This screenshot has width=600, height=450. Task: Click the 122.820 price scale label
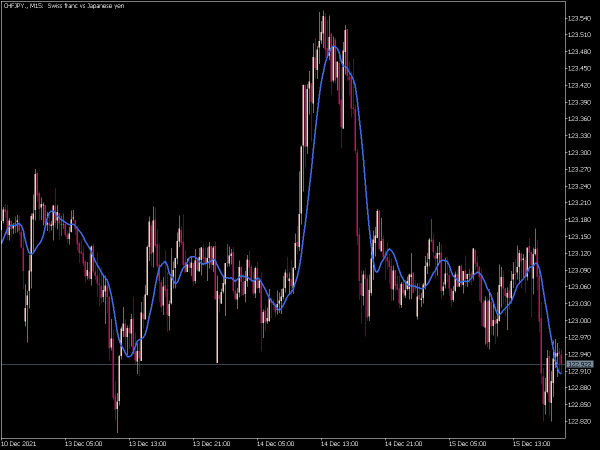(579, 421)
